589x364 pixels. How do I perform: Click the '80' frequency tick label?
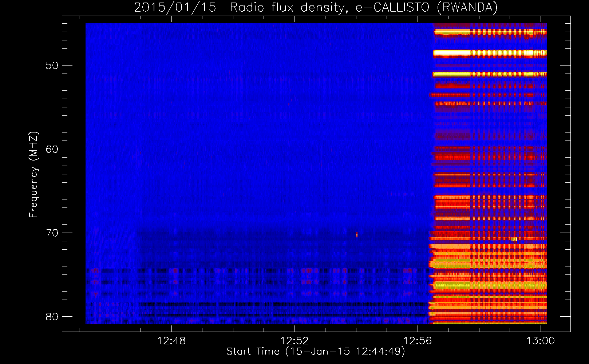tap(52, 317)
